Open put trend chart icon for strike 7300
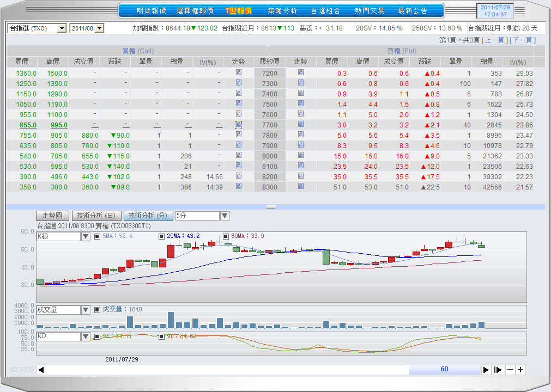551x392 pixels. click(x=301, y=83)
